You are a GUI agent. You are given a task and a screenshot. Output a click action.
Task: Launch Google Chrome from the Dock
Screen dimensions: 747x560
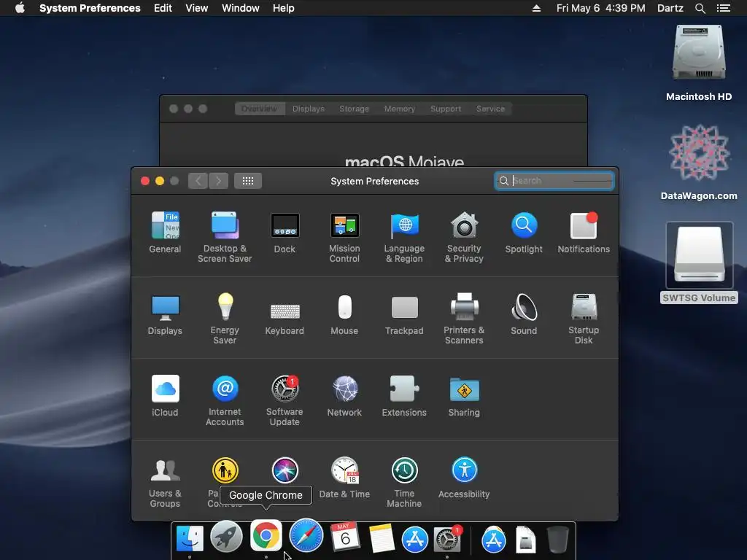pyautogui.click(x=266, y=535)
